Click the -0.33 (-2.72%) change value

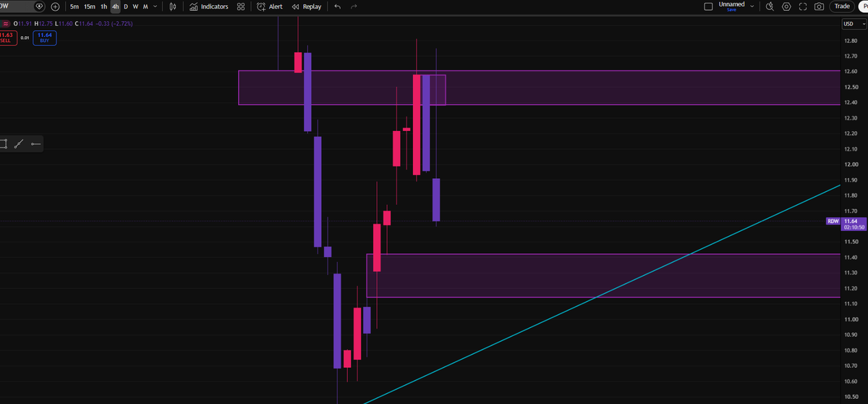(x=115, y=24)
